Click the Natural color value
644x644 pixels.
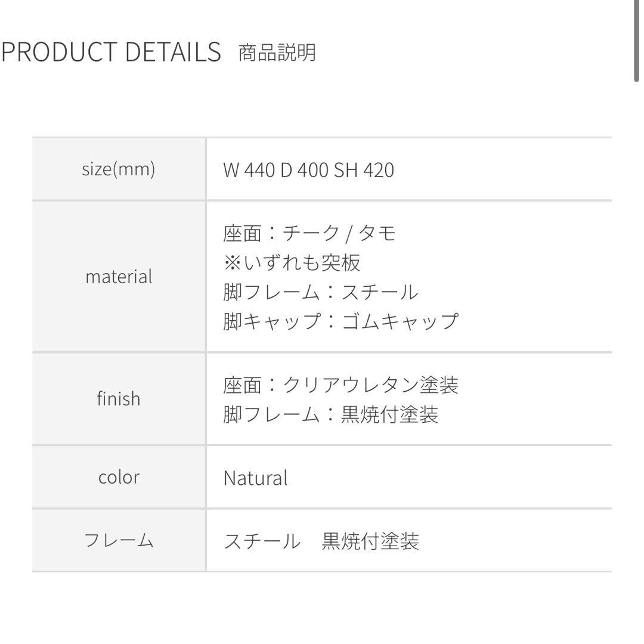click(x=255, y=478)
